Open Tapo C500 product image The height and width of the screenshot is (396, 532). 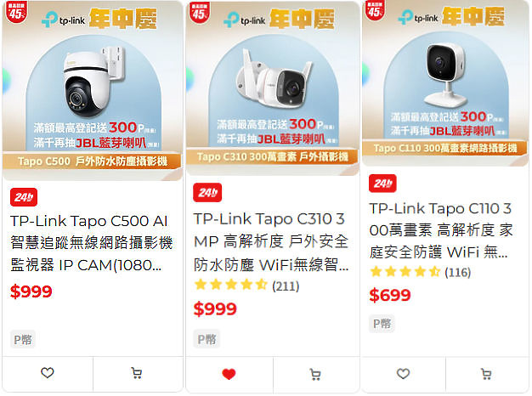(93, 91)
